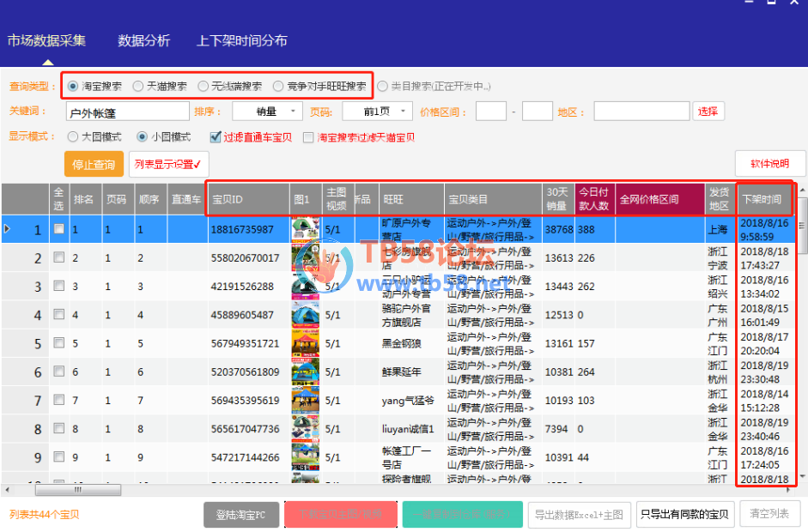The width and height of the screenshot is (808, 532).
Task: Click item ID 558020670017
Action: point(246,258)
